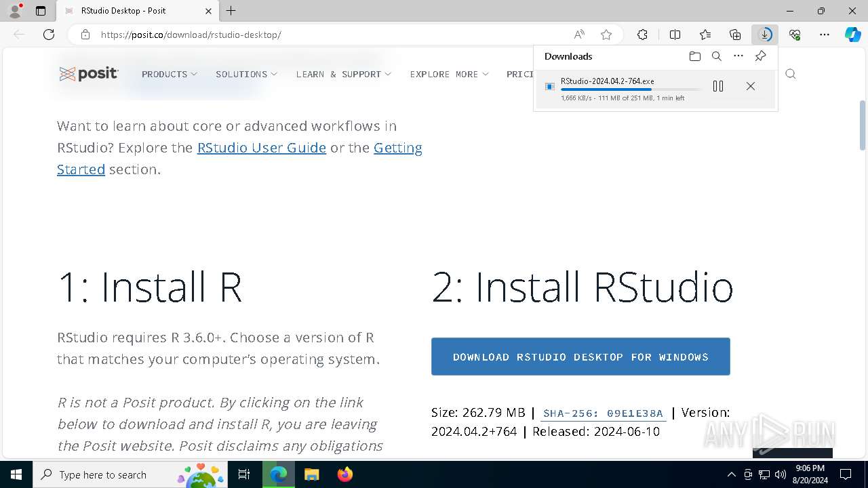Open Edge Settings and more menu
Screen dimensions: 868x488
pyautogui.click(x=825, y=35)
